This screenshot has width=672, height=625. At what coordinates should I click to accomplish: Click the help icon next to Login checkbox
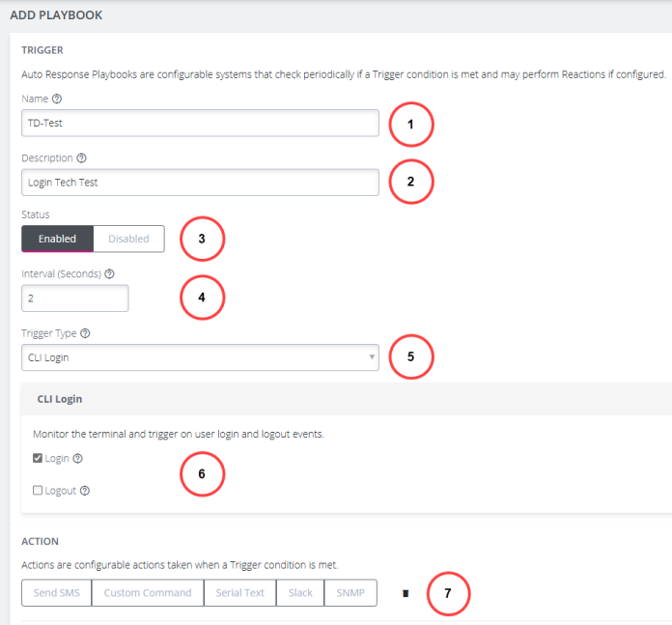(x=77, y=459)
